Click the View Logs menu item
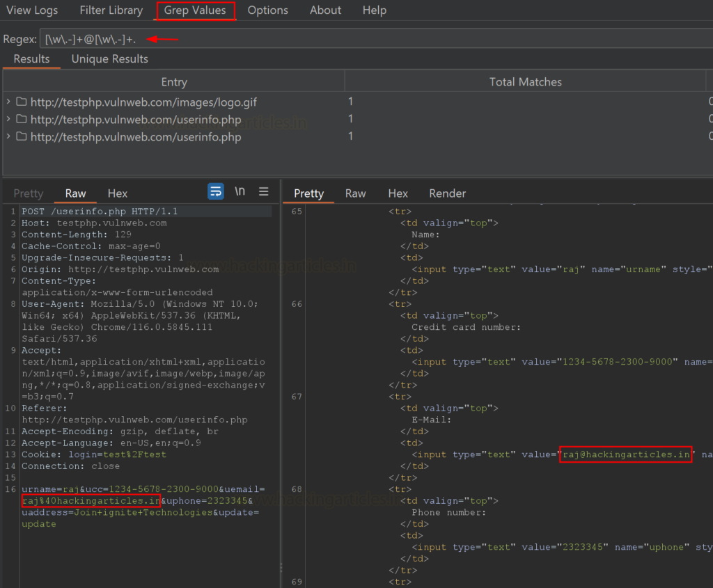The image size is (713, 588). click(x=32, y=10)
